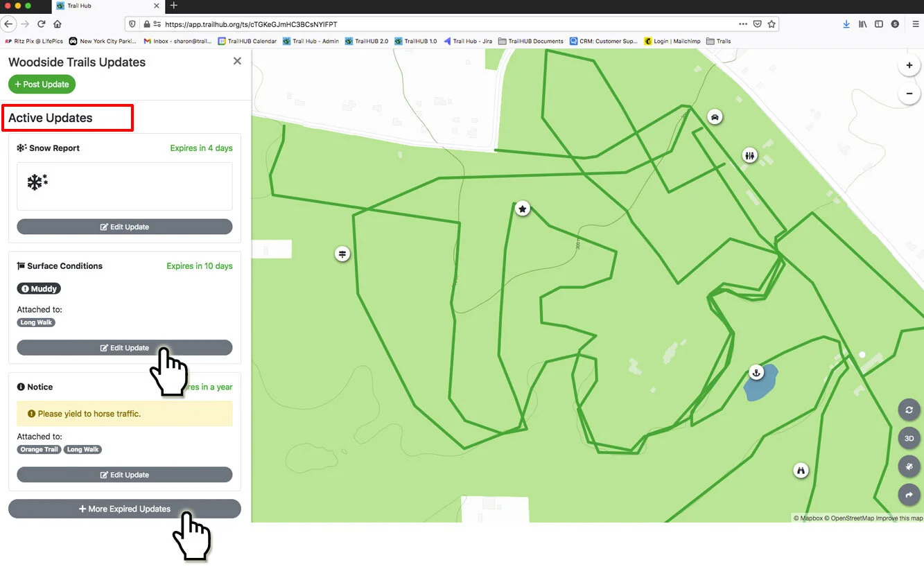The height and width of the screenshot is (569, 924).
Task: Click the parking car marker on map
Action: (715, 116)
